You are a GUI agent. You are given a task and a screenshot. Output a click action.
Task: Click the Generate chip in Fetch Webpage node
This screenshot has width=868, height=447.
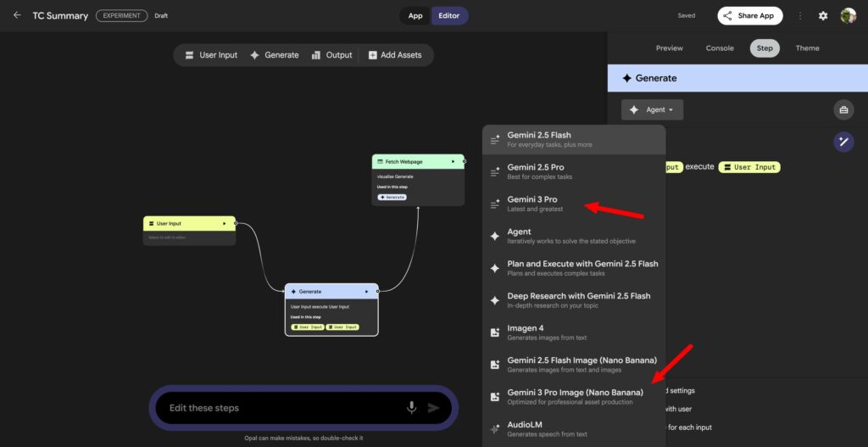coord(392,197)
